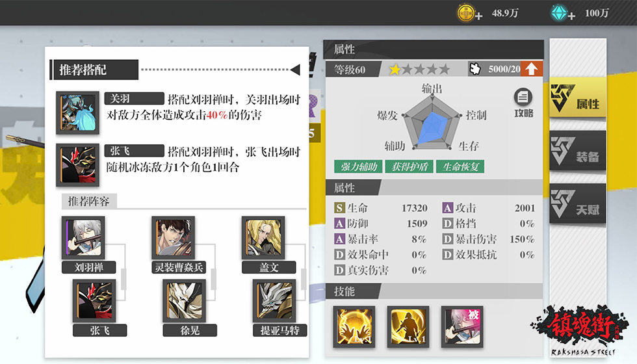Click the puzzle fragment icon
Screen dimensions: 637x364
pyautogui.click(x=475, y=69)
